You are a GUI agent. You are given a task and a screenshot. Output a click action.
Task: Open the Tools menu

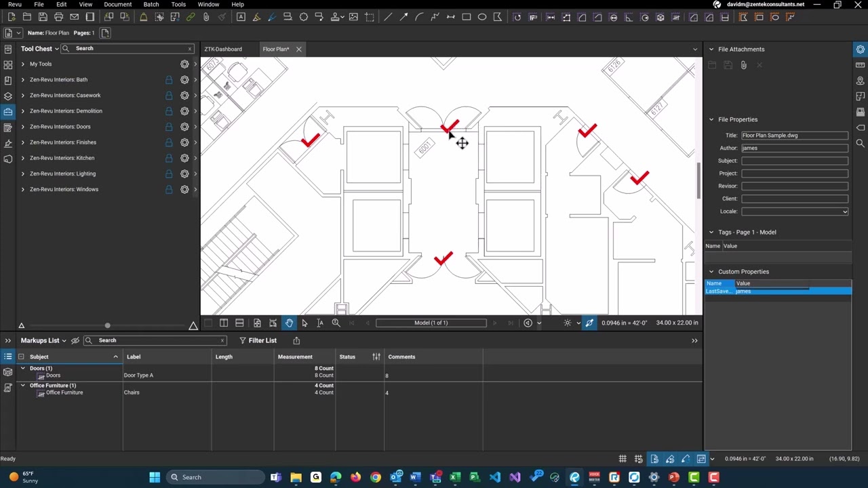(178, 4)
